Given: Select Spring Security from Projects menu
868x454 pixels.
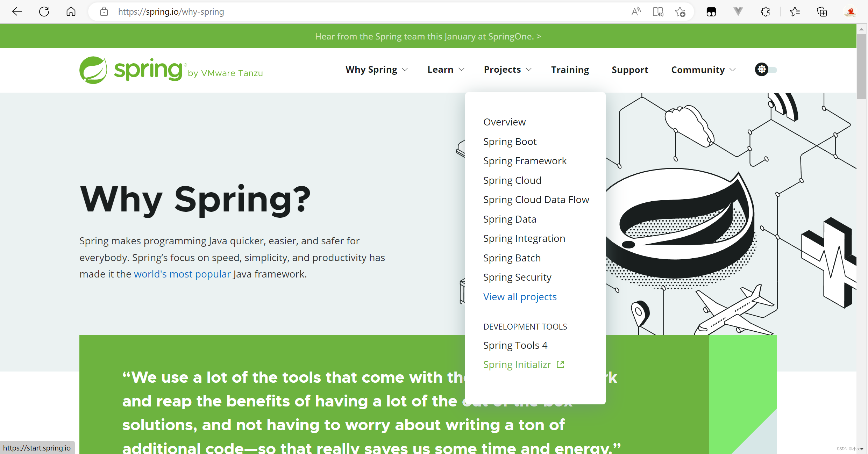Looking at the screenshot, I should point(517,277).
